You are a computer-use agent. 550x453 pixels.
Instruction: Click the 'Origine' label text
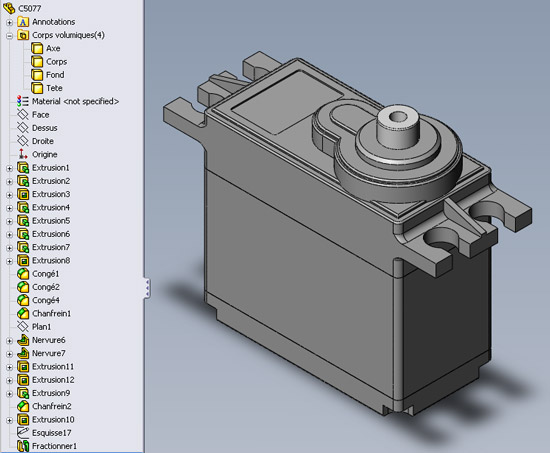pos(45,154)
